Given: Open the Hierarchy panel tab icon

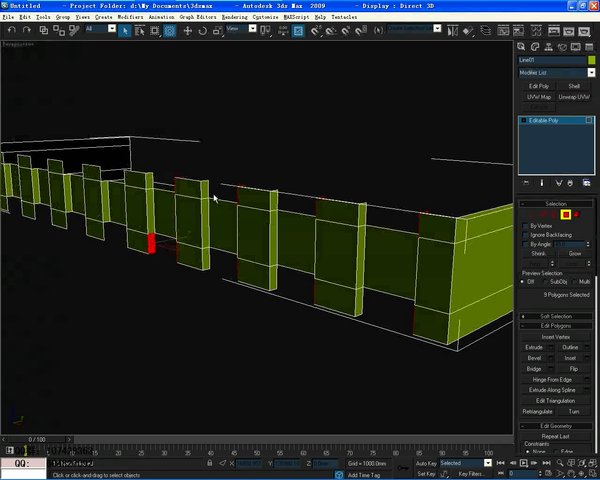Looking at the screenshot, I should (x=548, y=47).
